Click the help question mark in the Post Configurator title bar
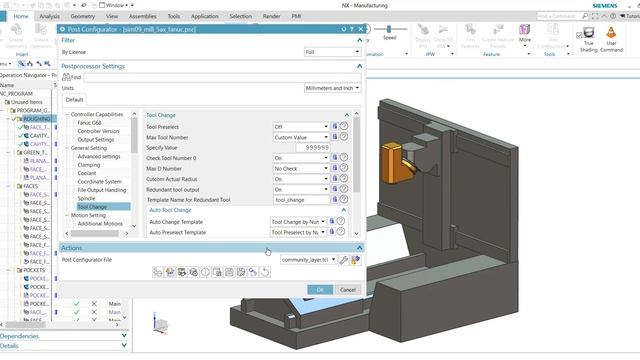Screen dimensions: 640x360 [x=352, y=29]
